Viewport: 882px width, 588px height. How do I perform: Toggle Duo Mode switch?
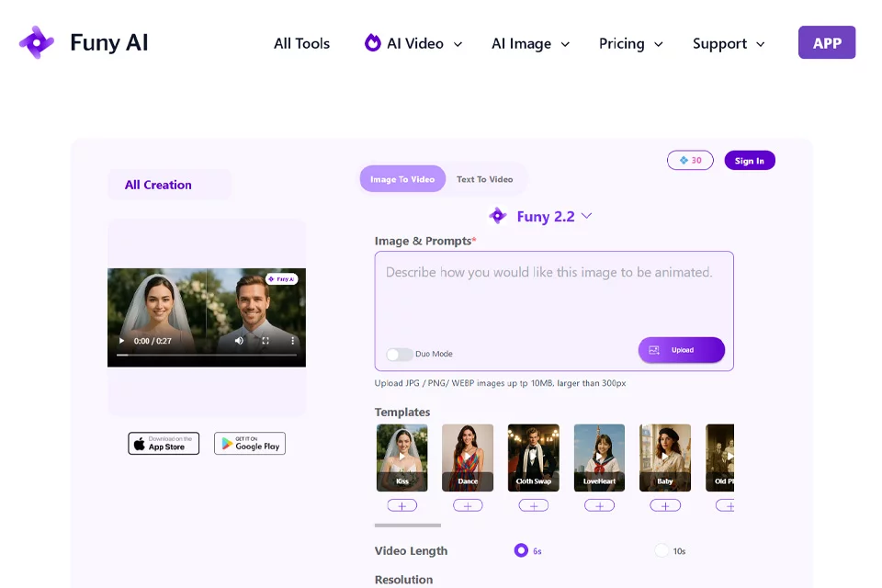(400, 354)
